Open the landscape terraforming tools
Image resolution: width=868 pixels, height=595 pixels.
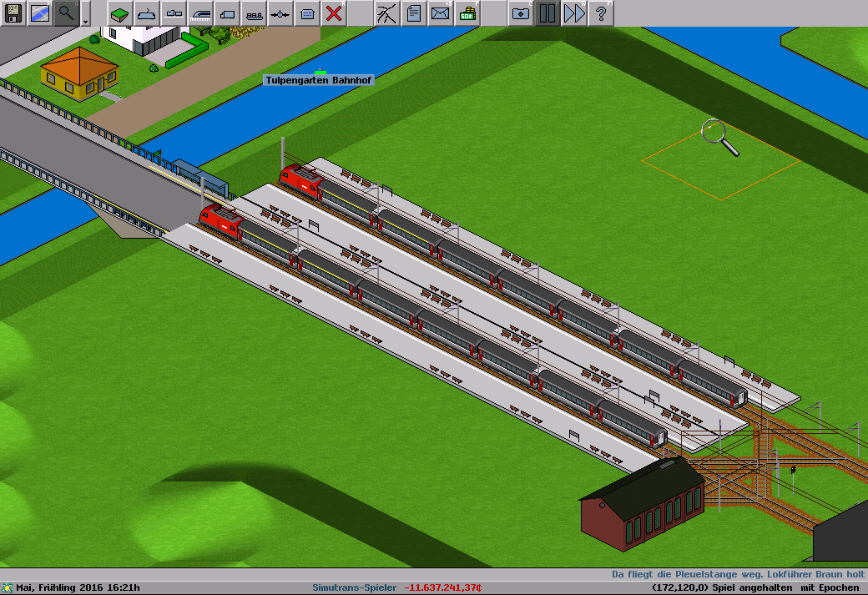[120, 13]
